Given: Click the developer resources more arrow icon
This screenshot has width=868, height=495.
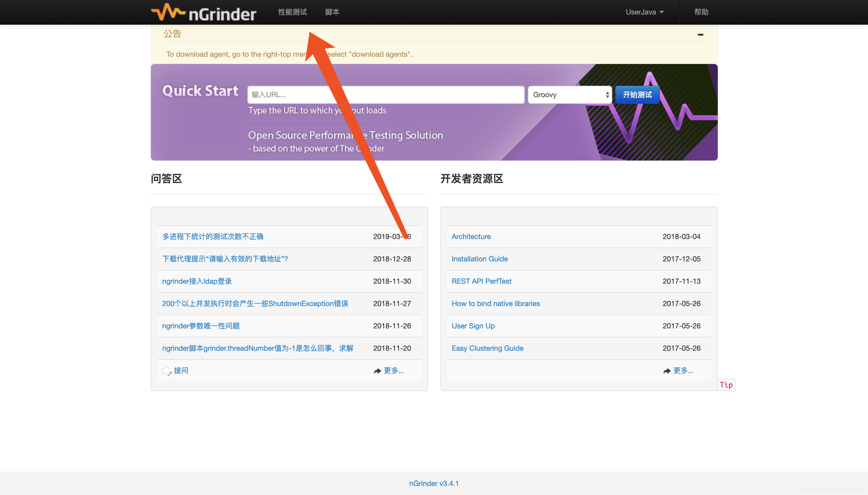Looking at the screenshot, I should click(x=667, y=371).
